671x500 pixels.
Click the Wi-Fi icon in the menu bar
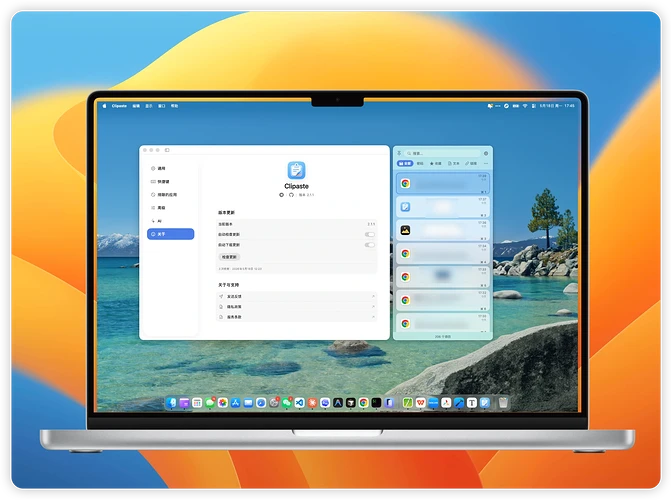[525, 106]
